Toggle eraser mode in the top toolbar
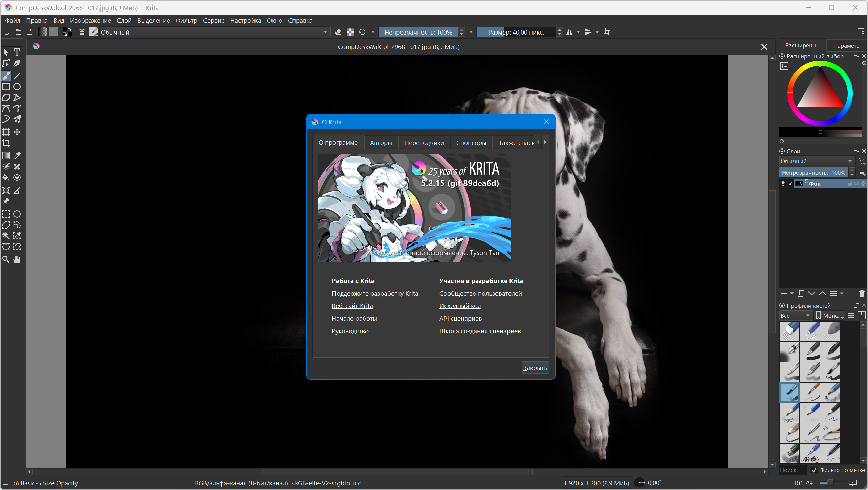 click(338, 32)
